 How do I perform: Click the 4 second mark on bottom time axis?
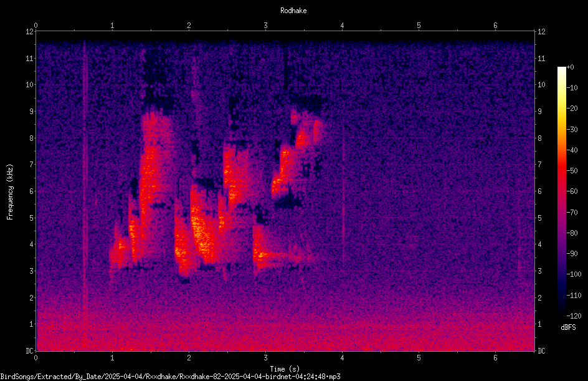point(342,358)
